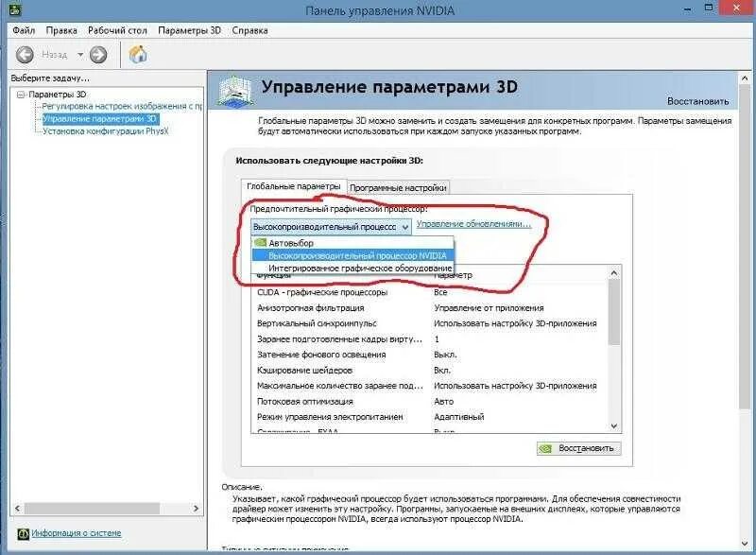
Task: Select Регулировка настроек изображения tree item
Action: [122, 106]
